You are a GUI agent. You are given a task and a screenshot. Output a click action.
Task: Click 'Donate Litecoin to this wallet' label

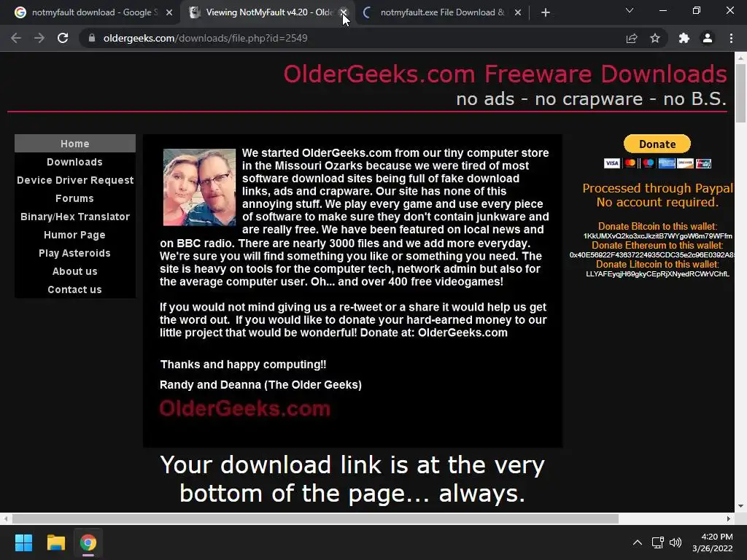click(x=657, y=264)
